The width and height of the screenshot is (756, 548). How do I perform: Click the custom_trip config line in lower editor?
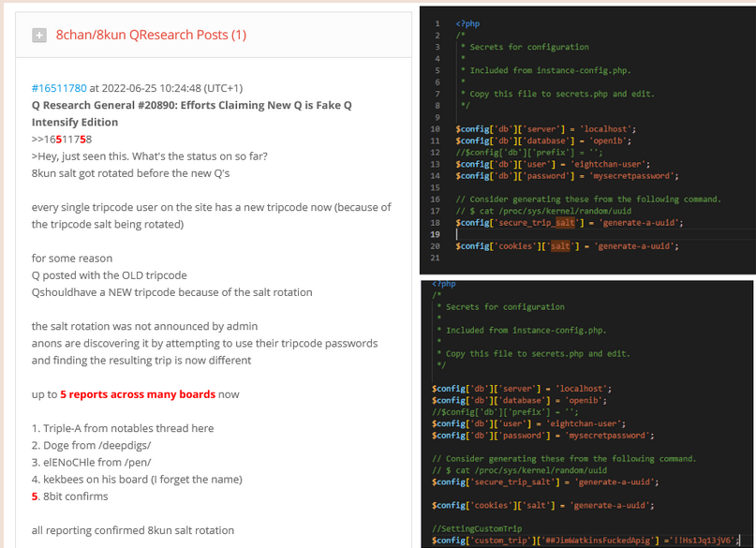[586, 541]
